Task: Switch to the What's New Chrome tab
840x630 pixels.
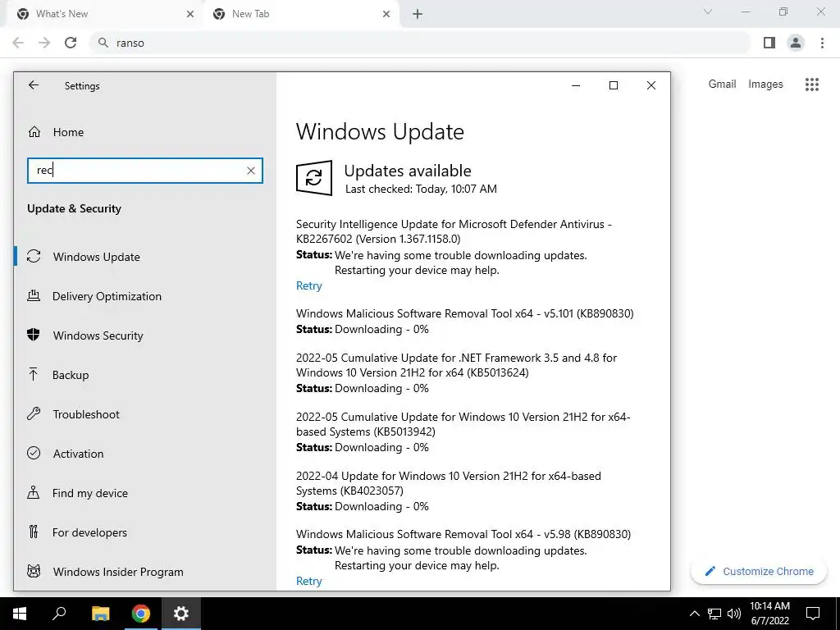Action: pos(105,14)
